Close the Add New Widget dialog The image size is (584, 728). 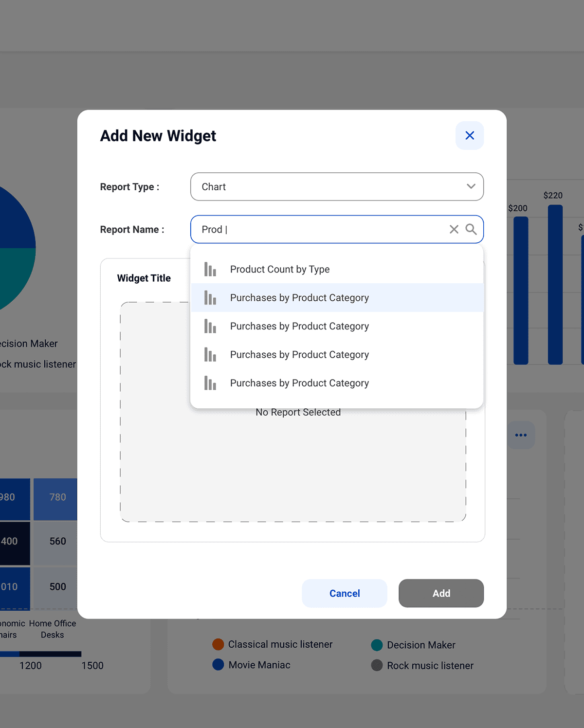click(470, 135)
